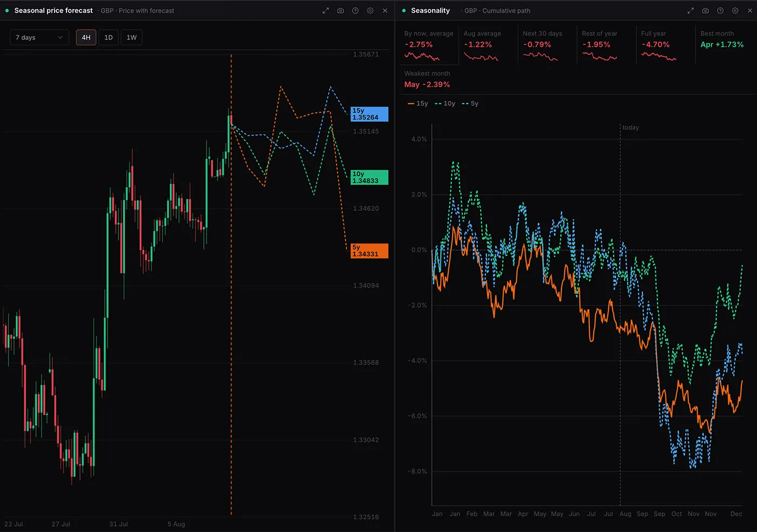Toggle the 15y series in the legend
Screen dimensions: 757x532
click(418, 103)
